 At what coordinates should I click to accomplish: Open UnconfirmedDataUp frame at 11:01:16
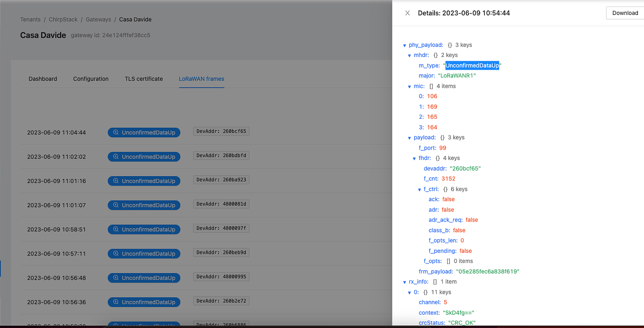(144, 181)
